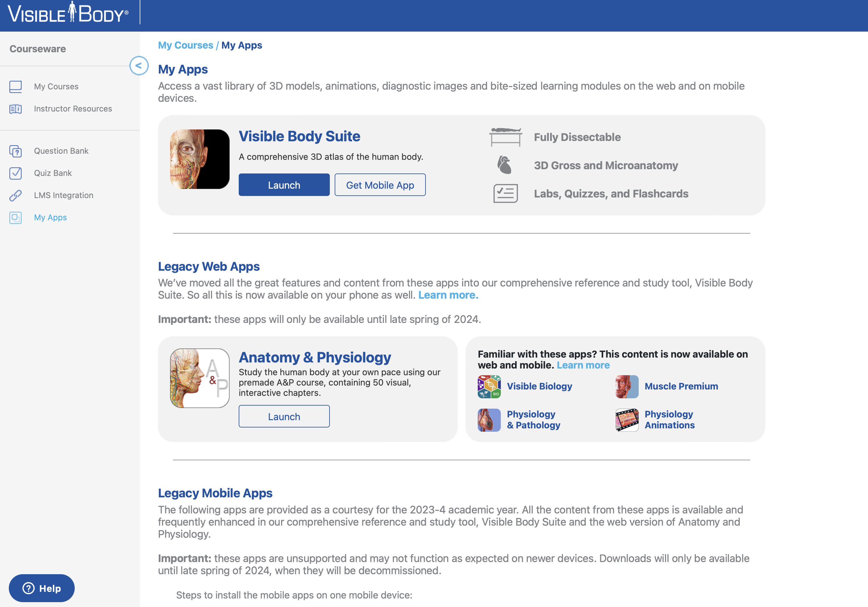Click the Visible Body Suite title
Screen dimensions: 868x607
tap(299, 136)
